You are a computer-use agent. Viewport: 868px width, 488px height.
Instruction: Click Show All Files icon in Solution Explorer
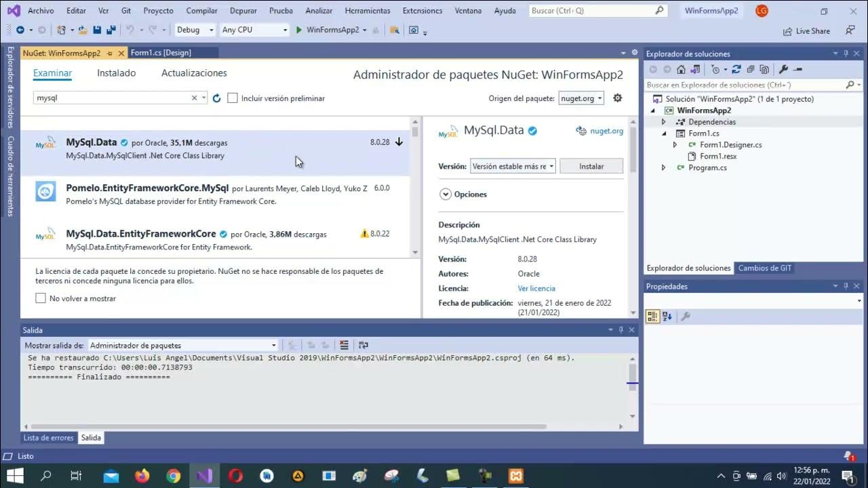[764, 69]
